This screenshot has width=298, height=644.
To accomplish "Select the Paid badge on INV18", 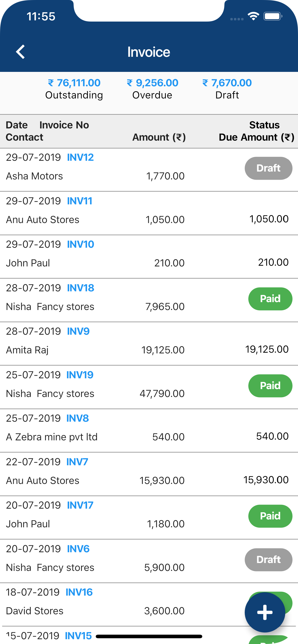I will (x=270, y=299).
